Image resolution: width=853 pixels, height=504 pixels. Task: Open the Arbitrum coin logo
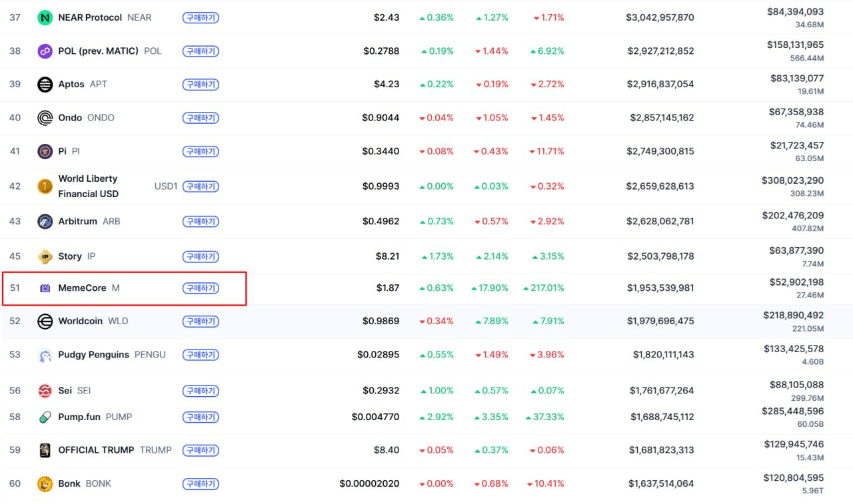pos(45,221)
